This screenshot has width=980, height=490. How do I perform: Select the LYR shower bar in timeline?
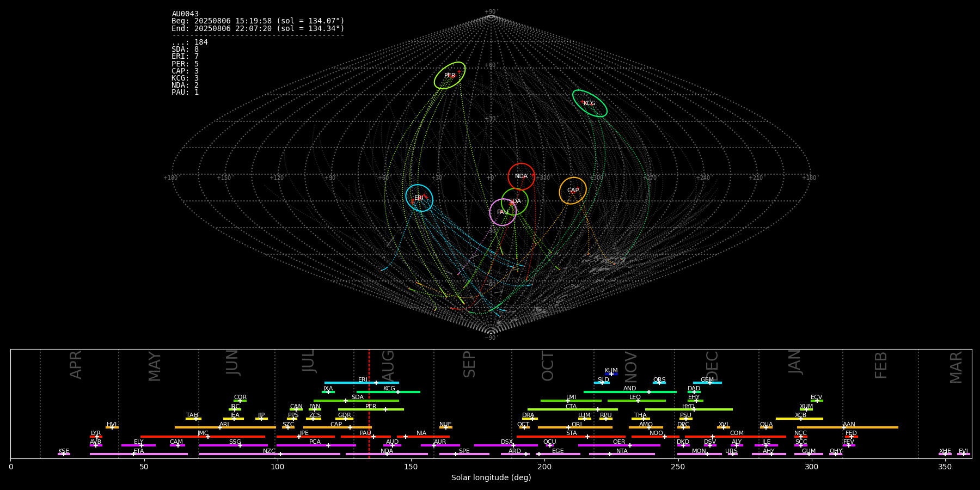coord(96,437)
